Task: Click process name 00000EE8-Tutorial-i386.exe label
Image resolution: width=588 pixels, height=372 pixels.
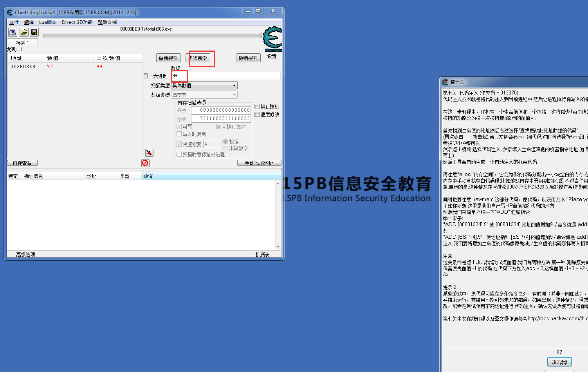Action: click(146, 29)
